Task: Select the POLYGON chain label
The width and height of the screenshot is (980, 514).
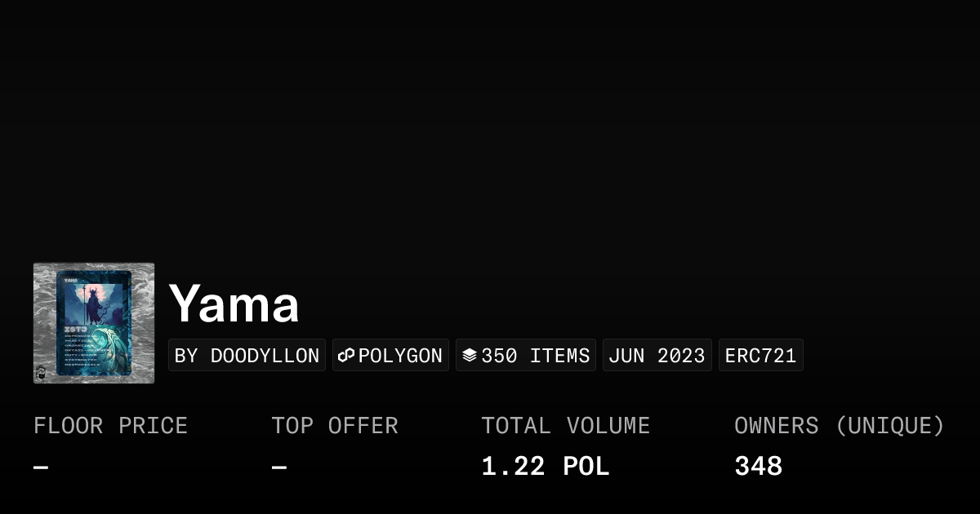Action: click(x=400, y=356)
